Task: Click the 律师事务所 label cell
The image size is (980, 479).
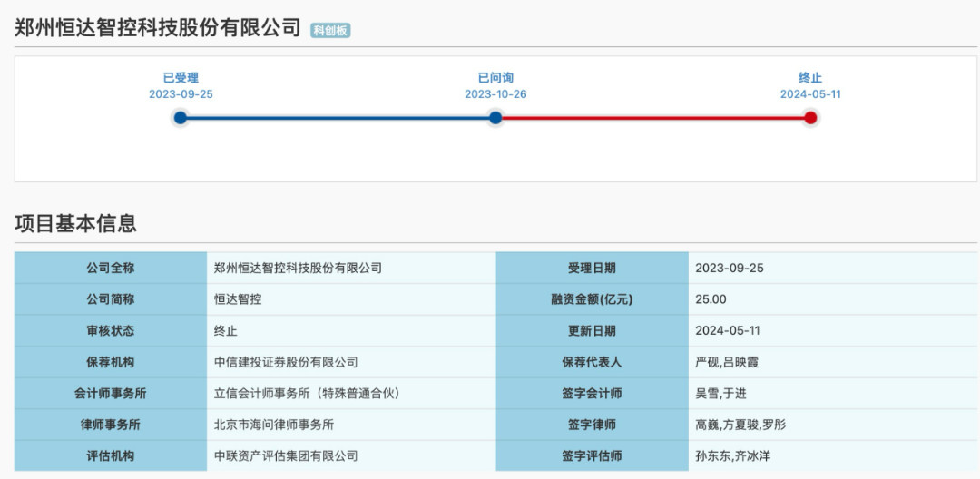Action: [111, 424]
